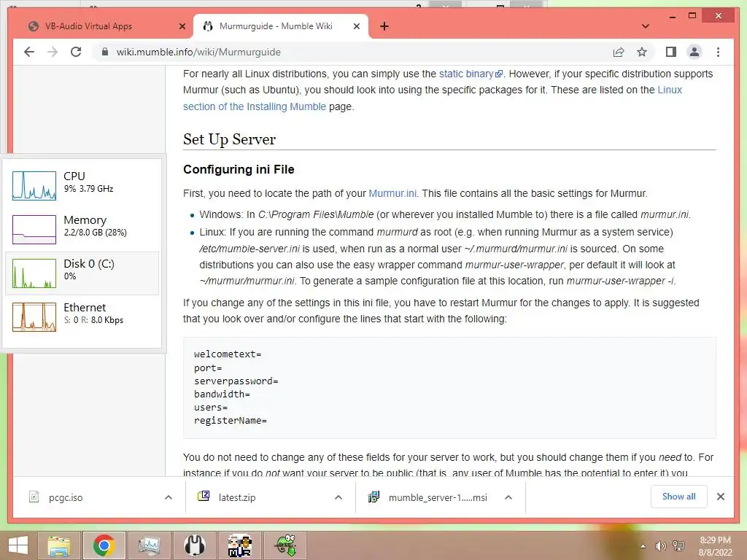
Task: Go back to the previous page
Action: tap(29, 52)
